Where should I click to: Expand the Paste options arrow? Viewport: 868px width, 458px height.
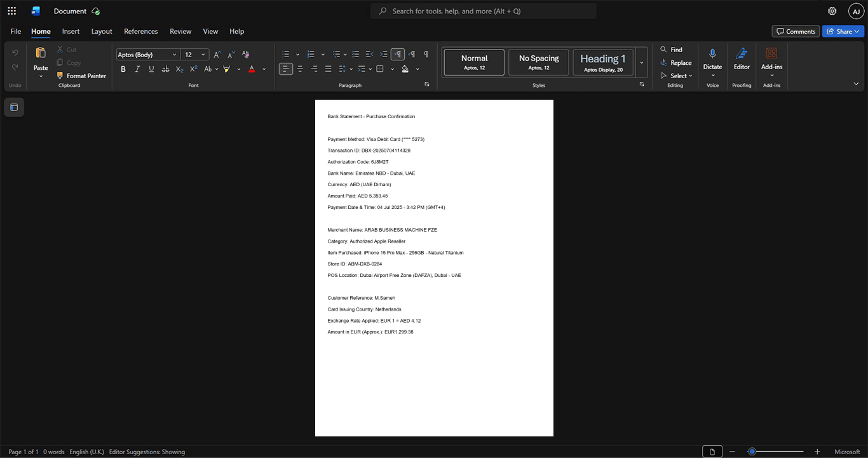tap(41, 77)
